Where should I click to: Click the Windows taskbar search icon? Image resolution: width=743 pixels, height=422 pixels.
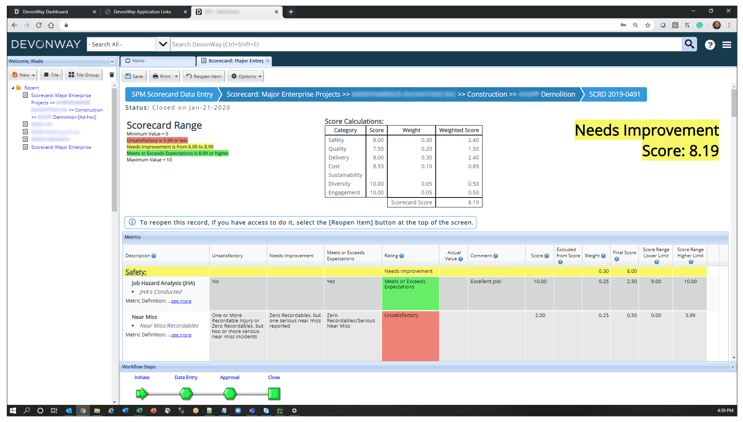coord(27,411)
